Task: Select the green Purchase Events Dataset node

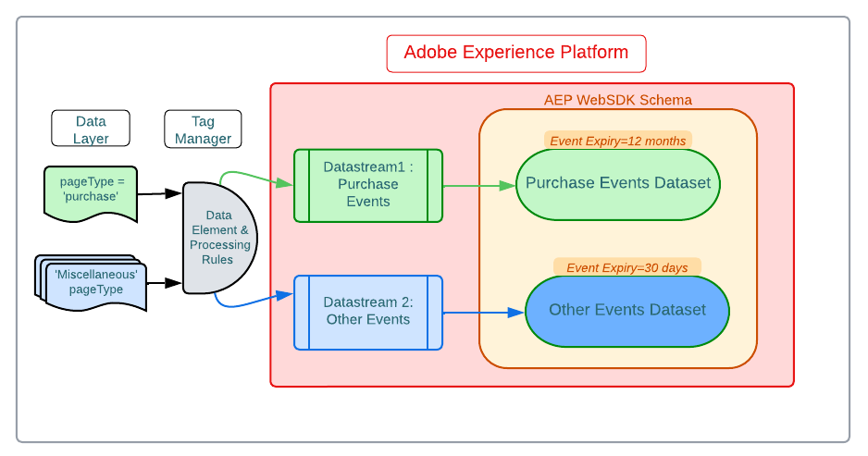Action: (x=617, y=183)
